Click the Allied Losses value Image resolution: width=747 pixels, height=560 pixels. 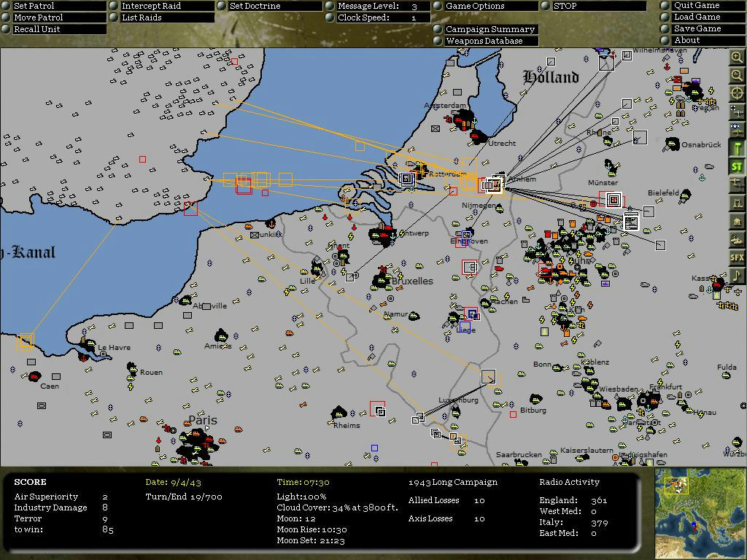click(480, 500)
